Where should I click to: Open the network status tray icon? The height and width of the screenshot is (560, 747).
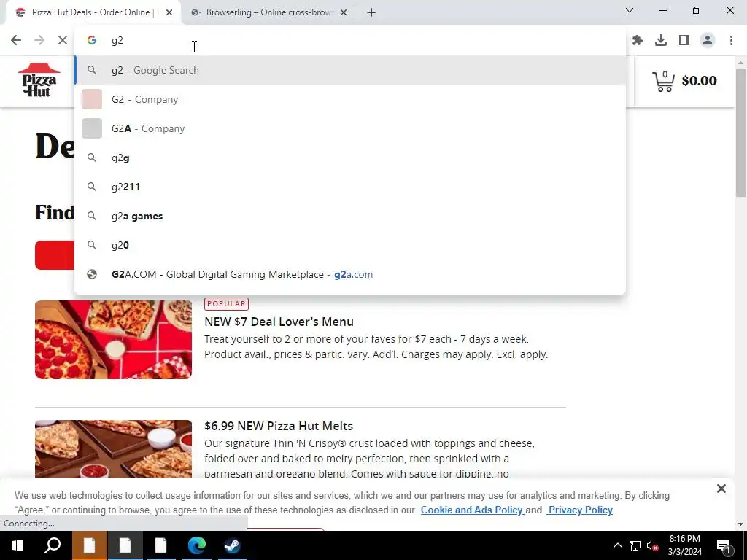635,545
